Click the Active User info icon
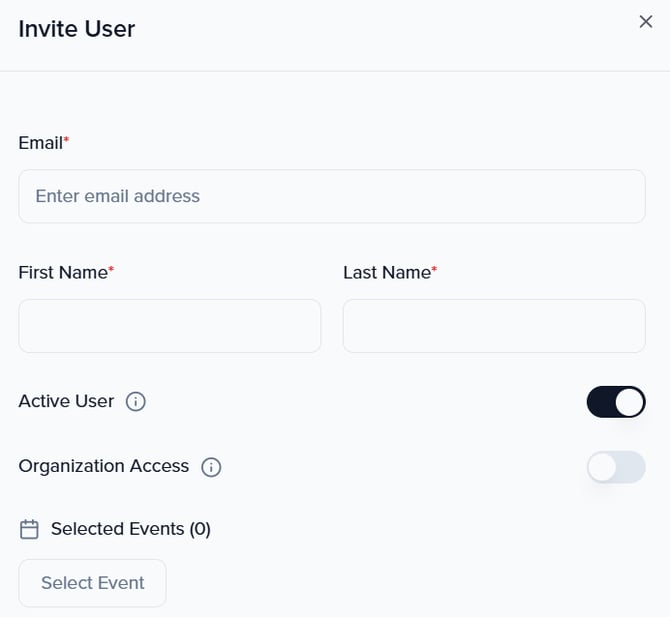Screen dimensions: 670x617 (x=136, y=402)
